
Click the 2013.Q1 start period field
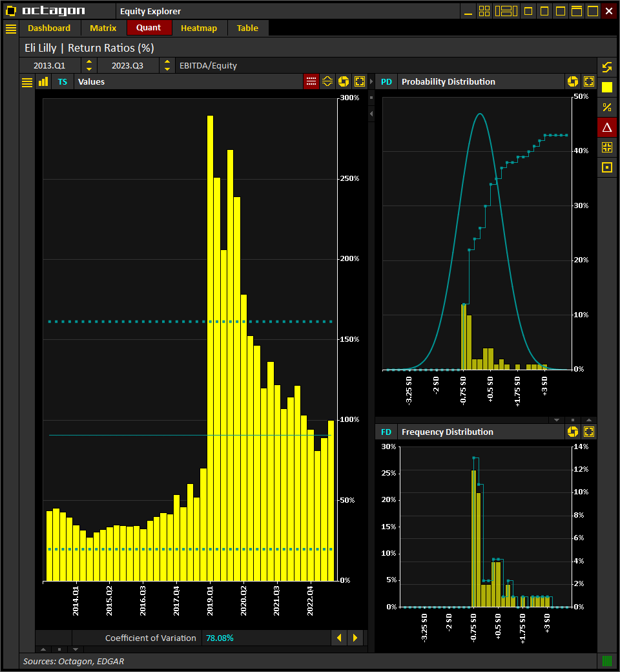[50, 65]
